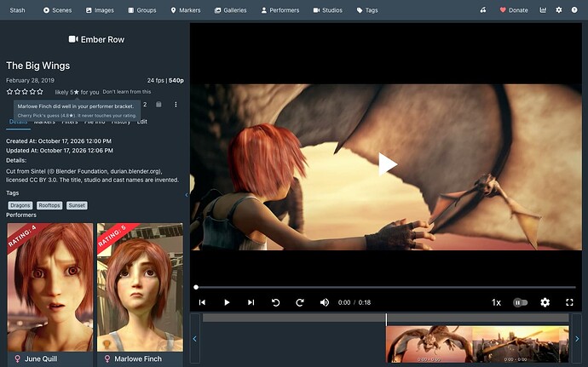This screenshot has height=367, width=588.
Task: Skip to next scene button
Action: pos(251,302)
